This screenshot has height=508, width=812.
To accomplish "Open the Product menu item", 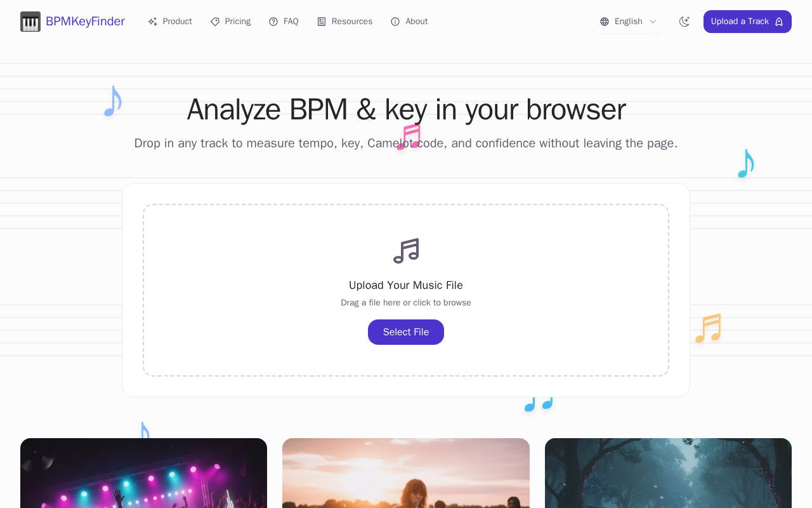I will point(170,22).
